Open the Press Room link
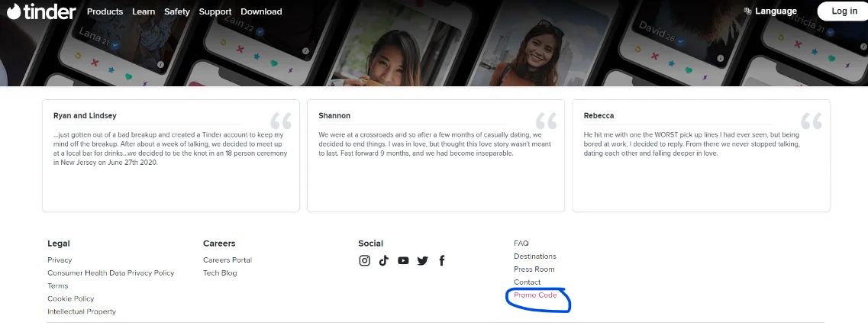Viewport: 868px width, 329px height. [534, 269]
